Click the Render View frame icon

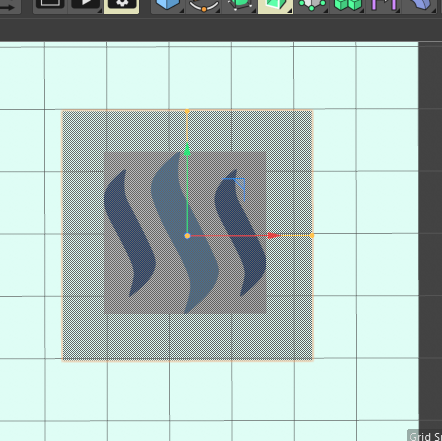pos(50,4)
